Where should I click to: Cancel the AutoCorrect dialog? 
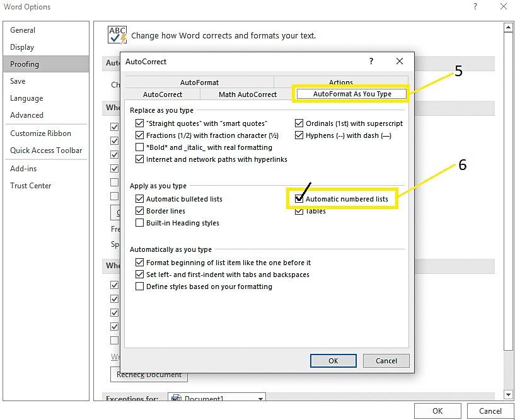pos(386,361)
